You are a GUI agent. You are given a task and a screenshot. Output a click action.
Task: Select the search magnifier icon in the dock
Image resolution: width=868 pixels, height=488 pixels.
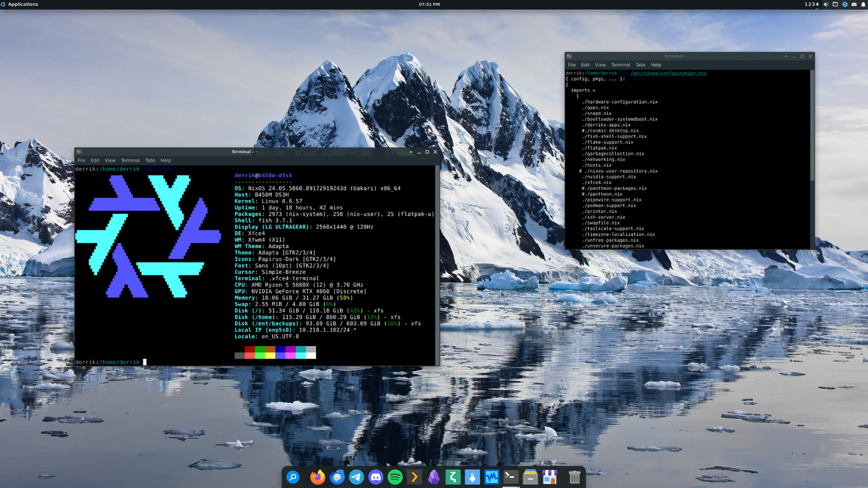pos(293,477)
